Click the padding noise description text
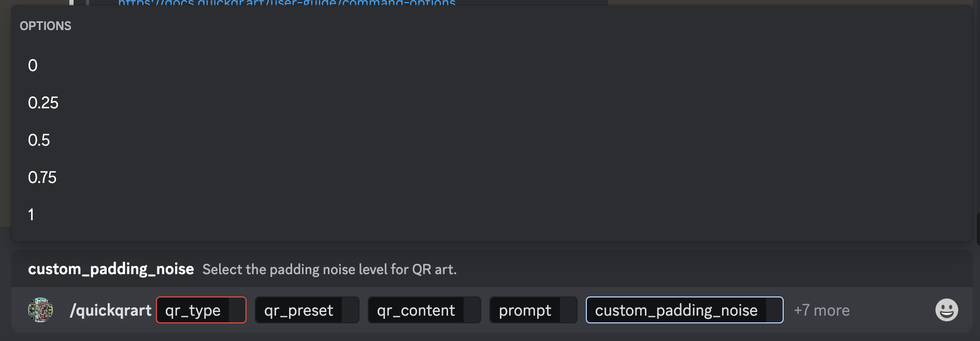980x341 pixels. 329,269
